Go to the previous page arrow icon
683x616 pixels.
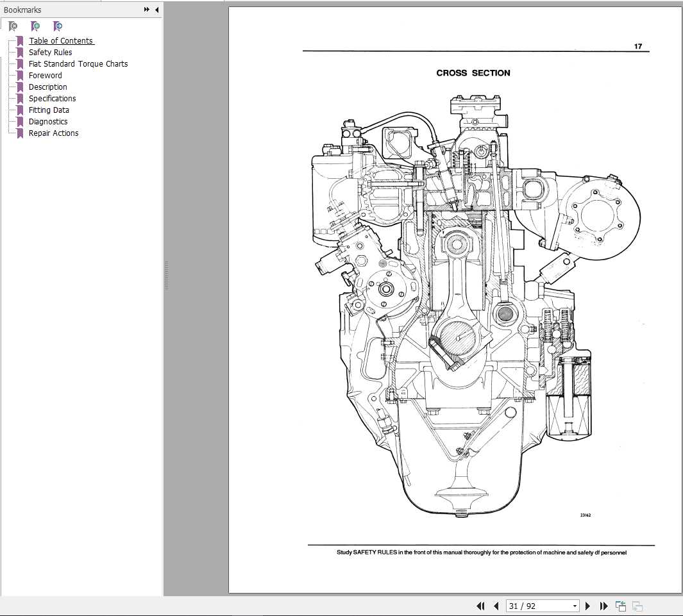[496, 606]
